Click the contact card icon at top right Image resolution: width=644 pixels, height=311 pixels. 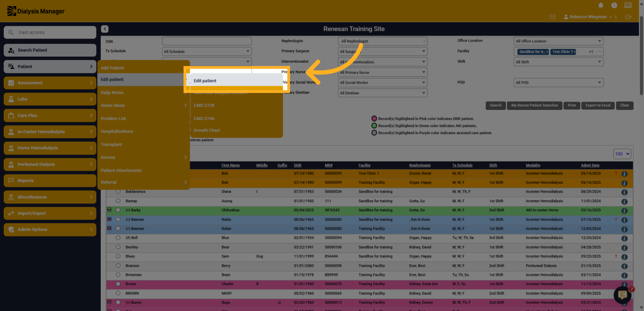628,5
